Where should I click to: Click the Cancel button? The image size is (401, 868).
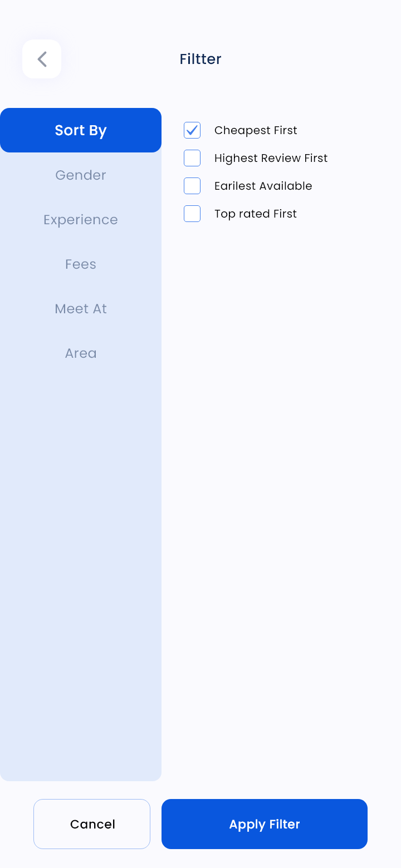tap(92, 824)
